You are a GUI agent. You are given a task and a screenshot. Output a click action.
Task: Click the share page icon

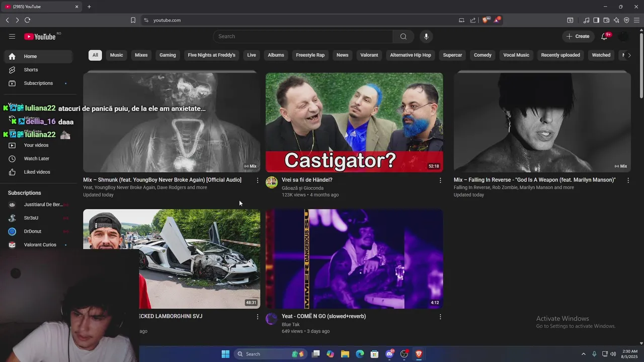tap(473, 20)
